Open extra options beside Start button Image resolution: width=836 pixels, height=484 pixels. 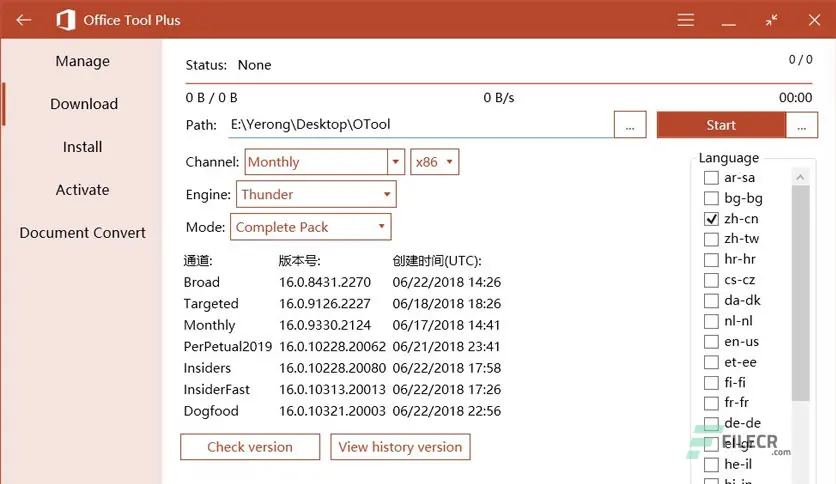[x=801, y=125]
